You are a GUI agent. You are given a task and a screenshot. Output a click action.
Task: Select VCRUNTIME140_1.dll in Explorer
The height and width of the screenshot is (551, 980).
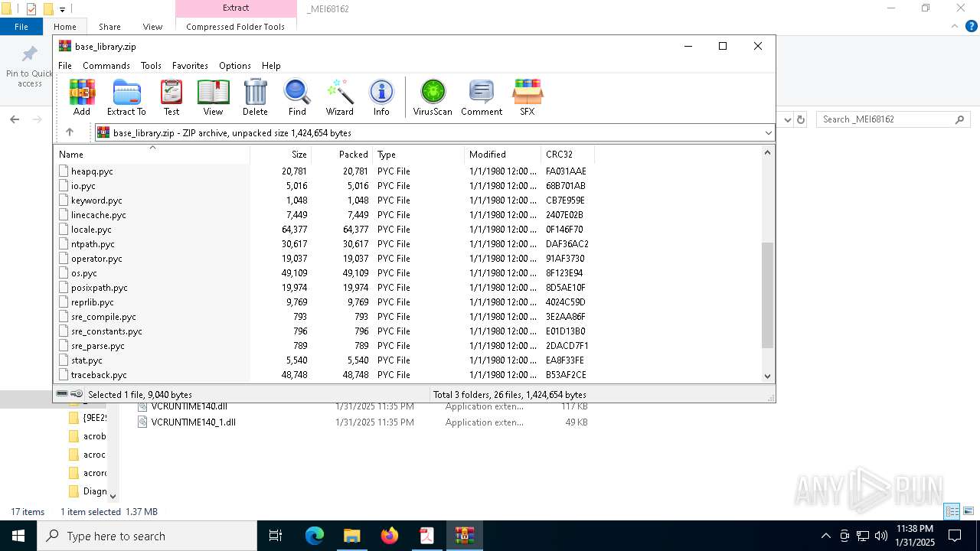click(x=193, y=422)
